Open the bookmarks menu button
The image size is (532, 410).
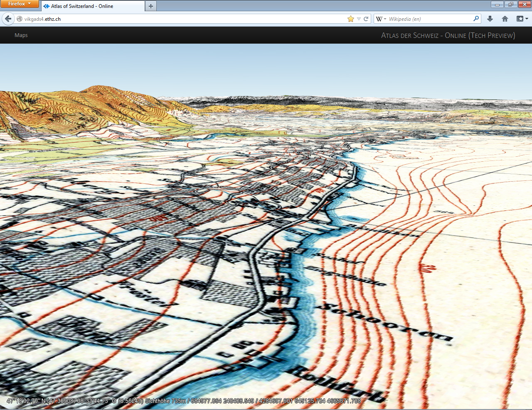522,19
